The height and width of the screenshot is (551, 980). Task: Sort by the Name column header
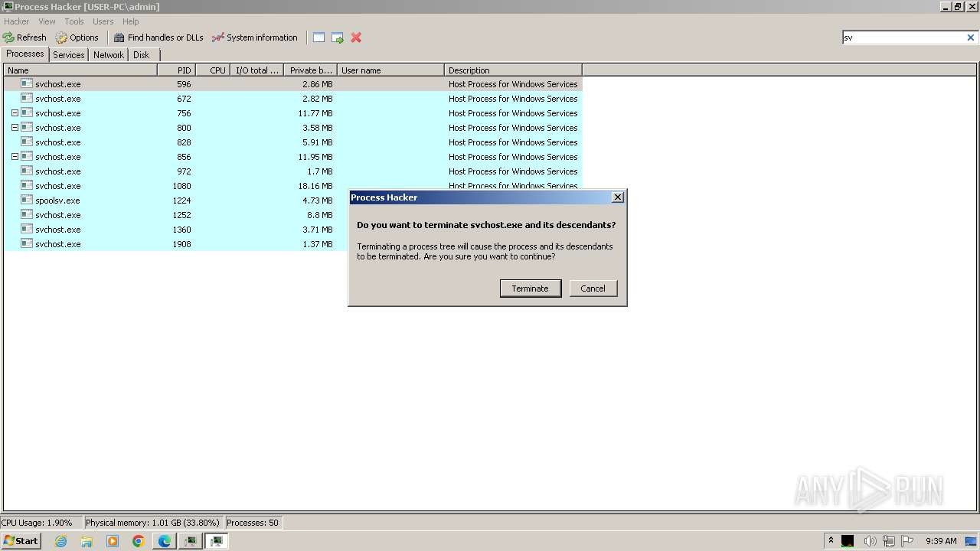coord(80,70)
